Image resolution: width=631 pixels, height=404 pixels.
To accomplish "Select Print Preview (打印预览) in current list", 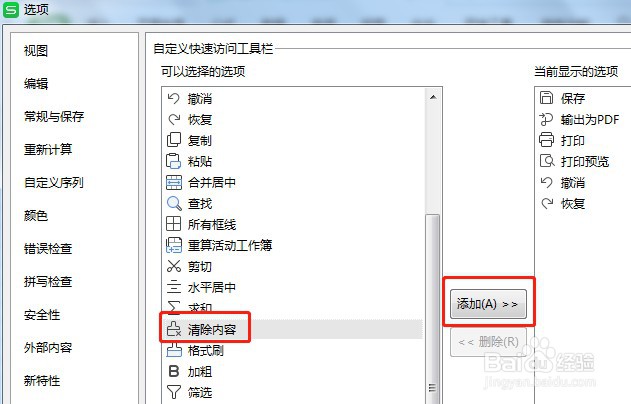I will [574, 161].
